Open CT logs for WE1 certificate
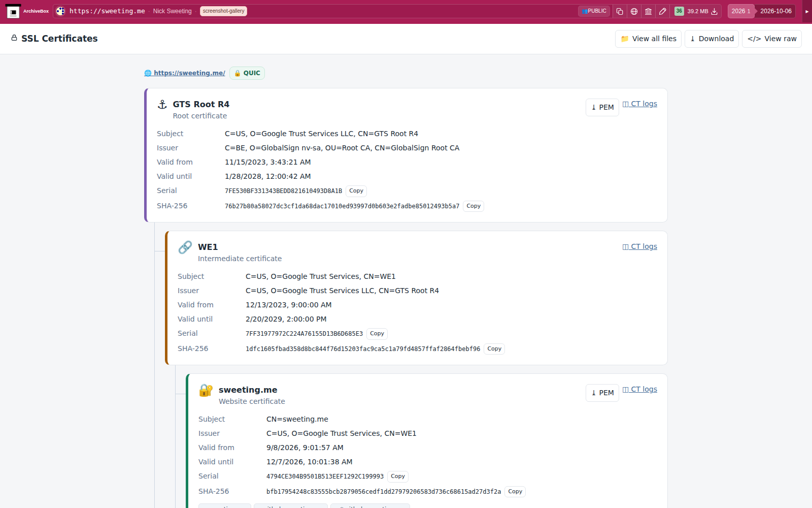Viewport: 812px width, 508px height. coord(640,246)
